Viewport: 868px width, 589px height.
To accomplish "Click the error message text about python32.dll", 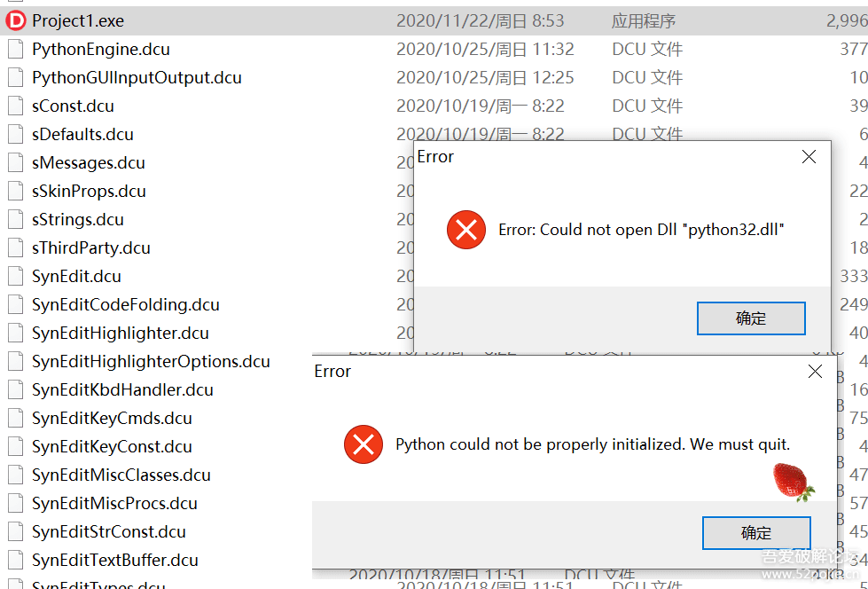I will (638, 229).
